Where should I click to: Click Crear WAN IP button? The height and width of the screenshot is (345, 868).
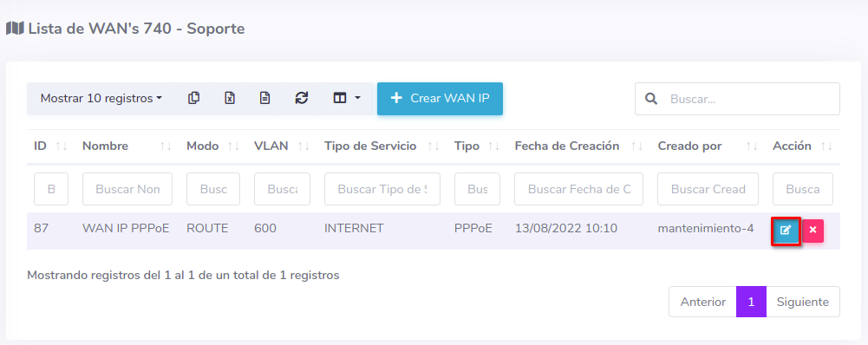point(441,99)
